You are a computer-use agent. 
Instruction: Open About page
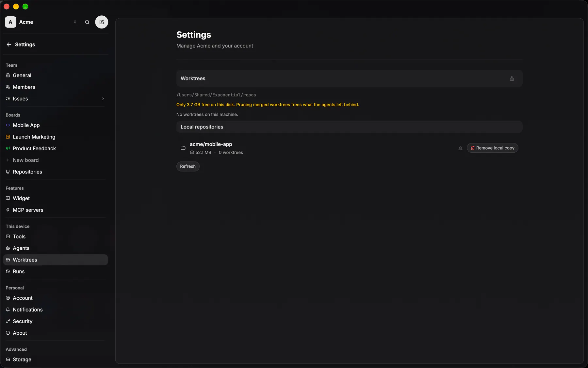pyautogui.click(x=55, y=333)
